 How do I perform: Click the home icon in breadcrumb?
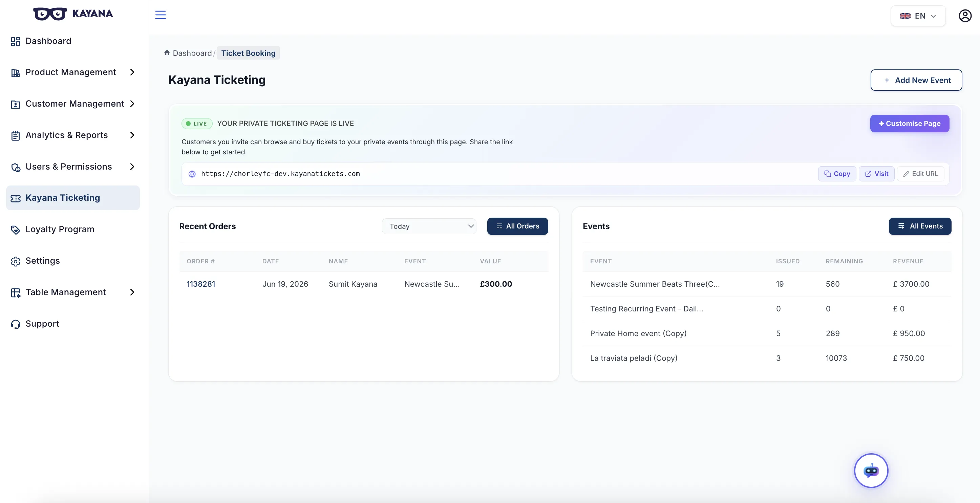tap(167, 52)
